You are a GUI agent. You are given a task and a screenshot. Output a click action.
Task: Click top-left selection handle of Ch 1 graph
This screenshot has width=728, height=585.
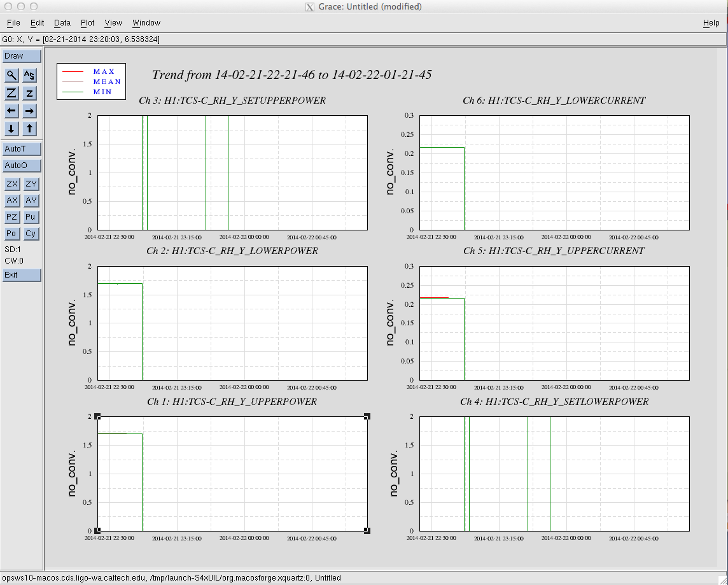point(97,417)
